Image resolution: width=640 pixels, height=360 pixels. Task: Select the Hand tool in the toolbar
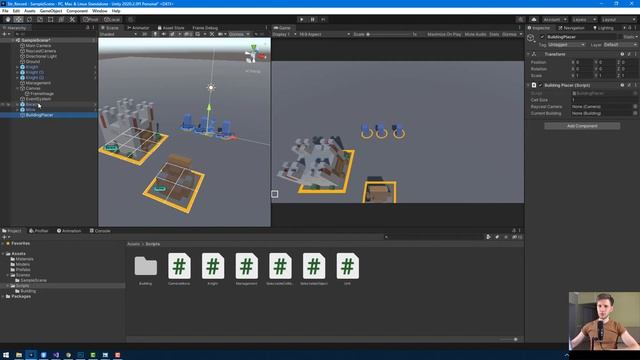coord(8,20)
